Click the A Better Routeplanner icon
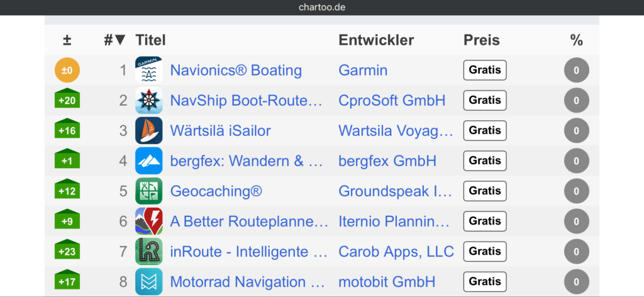644x297 pixels. click(148, 221)
